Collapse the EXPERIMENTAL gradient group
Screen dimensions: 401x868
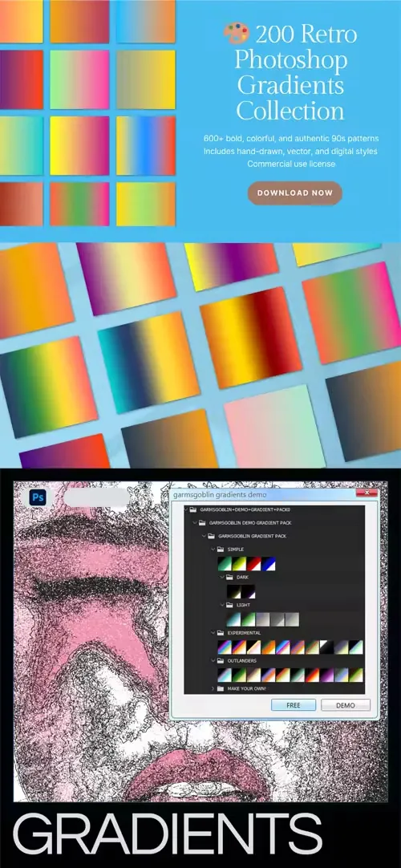click(x=213, y=633)
